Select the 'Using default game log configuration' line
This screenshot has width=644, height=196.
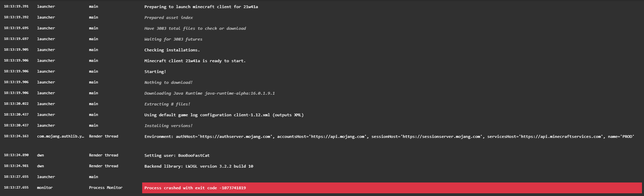[x=224, y=115]
